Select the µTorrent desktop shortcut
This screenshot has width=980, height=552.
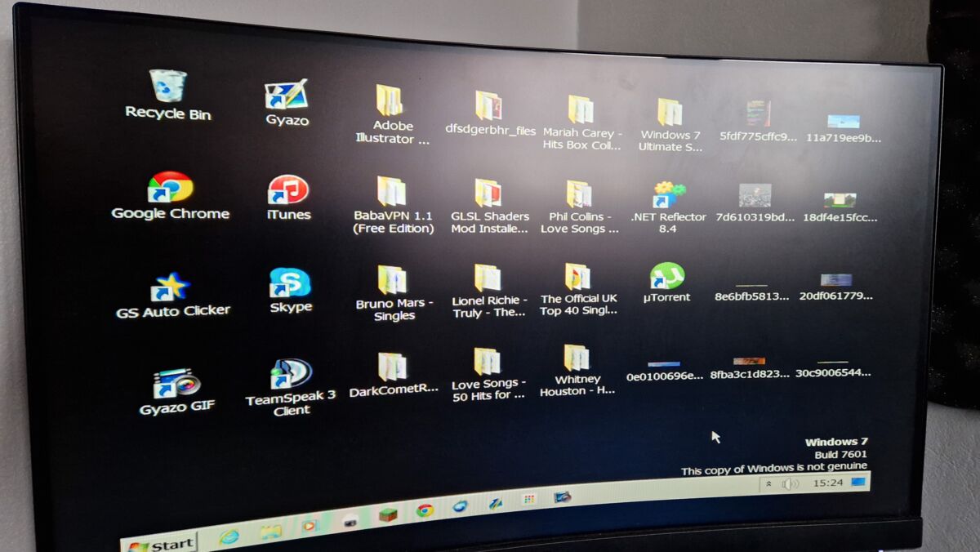[x=666, y=283]
